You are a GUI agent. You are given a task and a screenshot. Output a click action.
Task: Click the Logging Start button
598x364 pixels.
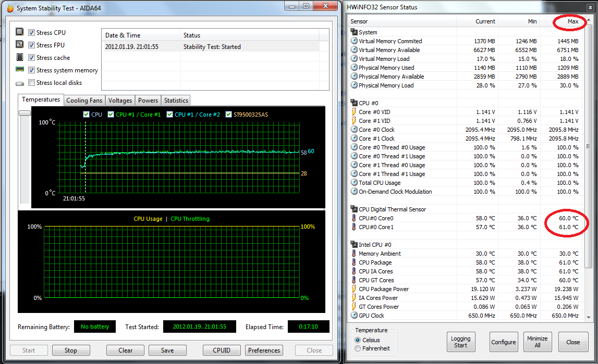click(x=460, y=342)
